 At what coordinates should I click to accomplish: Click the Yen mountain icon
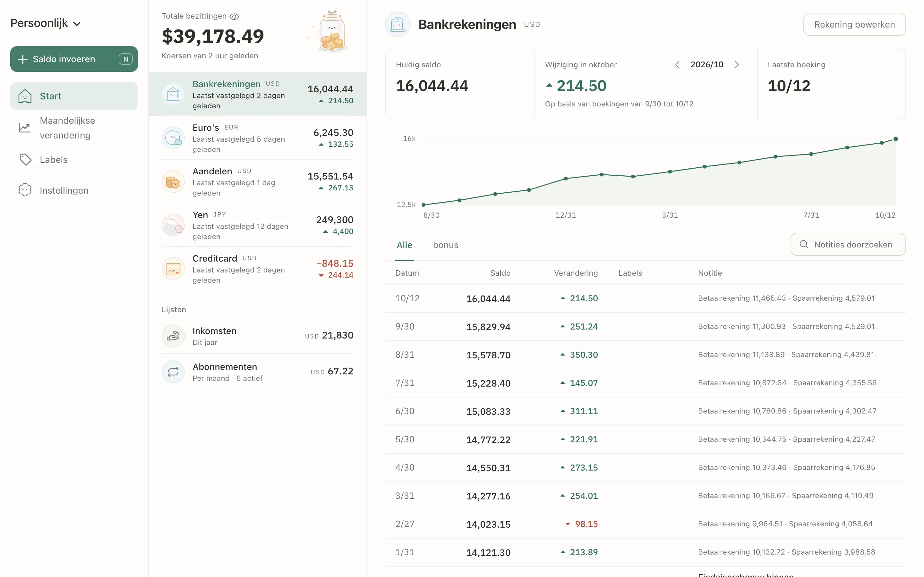(173, 225)
